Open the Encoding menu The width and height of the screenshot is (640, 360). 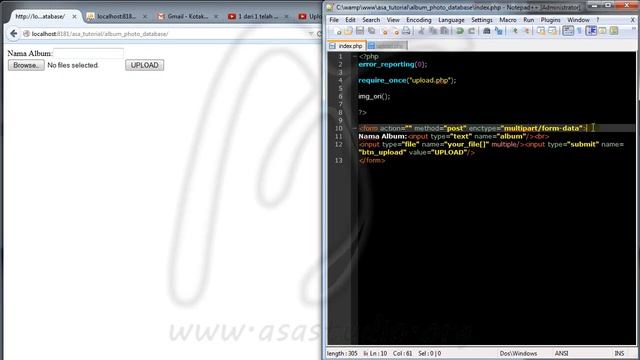(419, 20)
